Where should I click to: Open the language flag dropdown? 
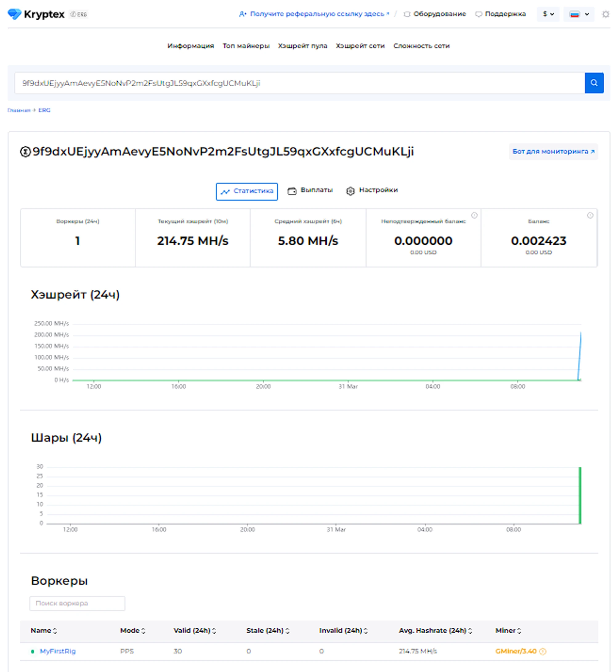(578, 14)
